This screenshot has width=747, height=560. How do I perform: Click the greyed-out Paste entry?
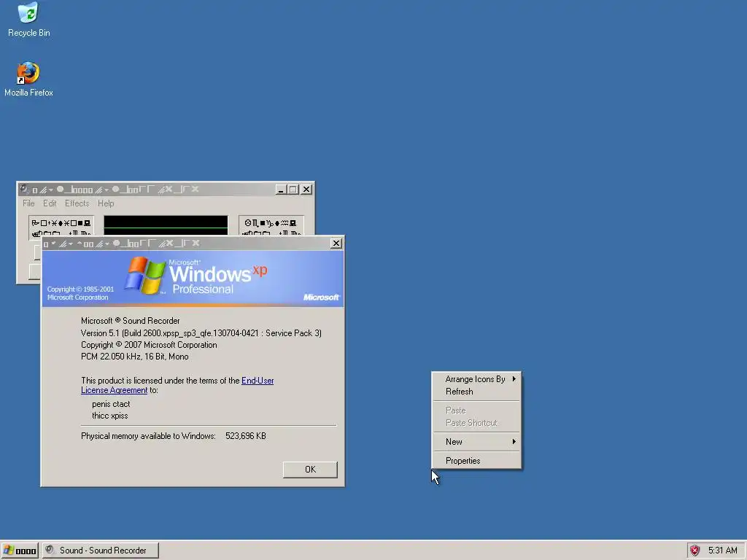pos(476,410)
